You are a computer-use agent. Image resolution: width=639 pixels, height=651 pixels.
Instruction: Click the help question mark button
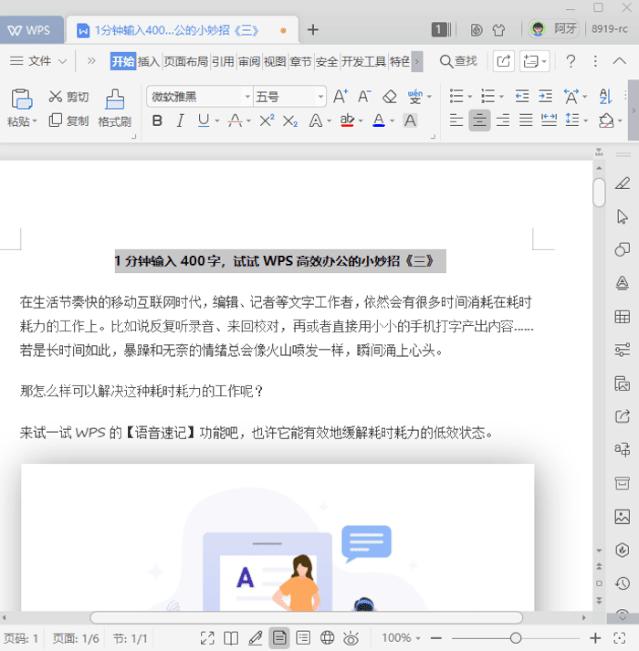(571, 61)
